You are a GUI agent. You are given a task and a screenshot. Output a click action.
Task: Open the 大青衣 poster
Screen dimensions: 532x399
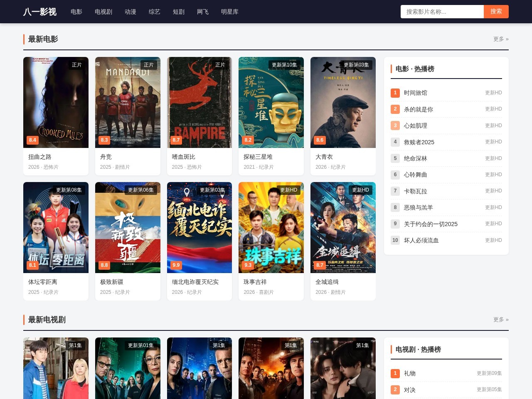[343, 102]
